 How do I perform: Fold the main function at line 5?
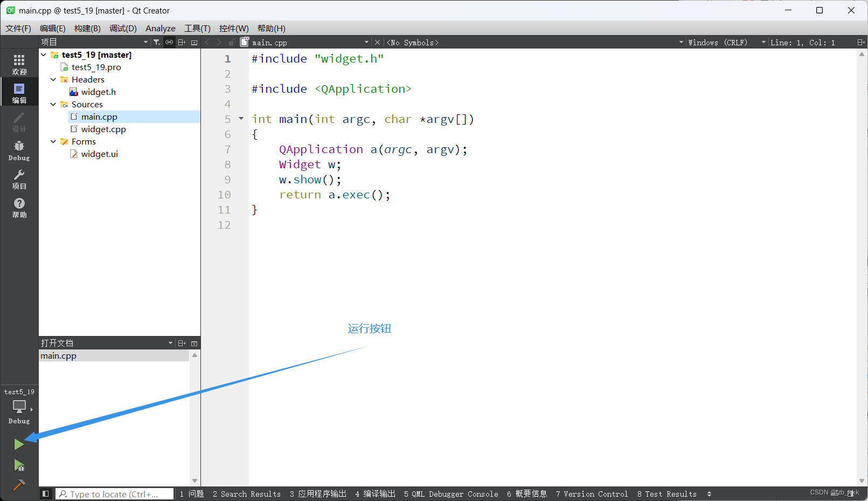[x=241, y=119]
